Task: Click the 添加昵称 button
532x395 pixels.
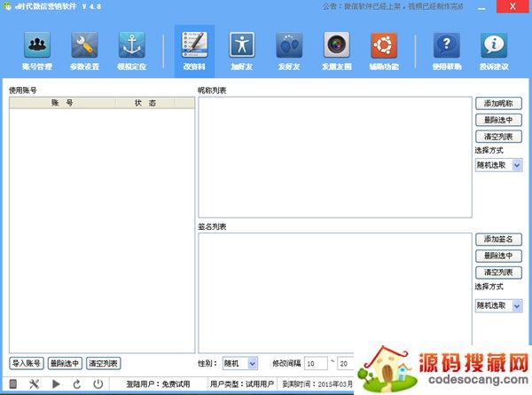Action: coord(498,104)
